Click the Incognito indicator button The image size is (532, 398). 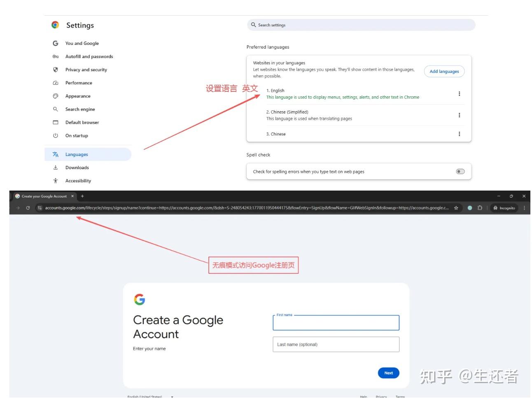tap(504, 208)
